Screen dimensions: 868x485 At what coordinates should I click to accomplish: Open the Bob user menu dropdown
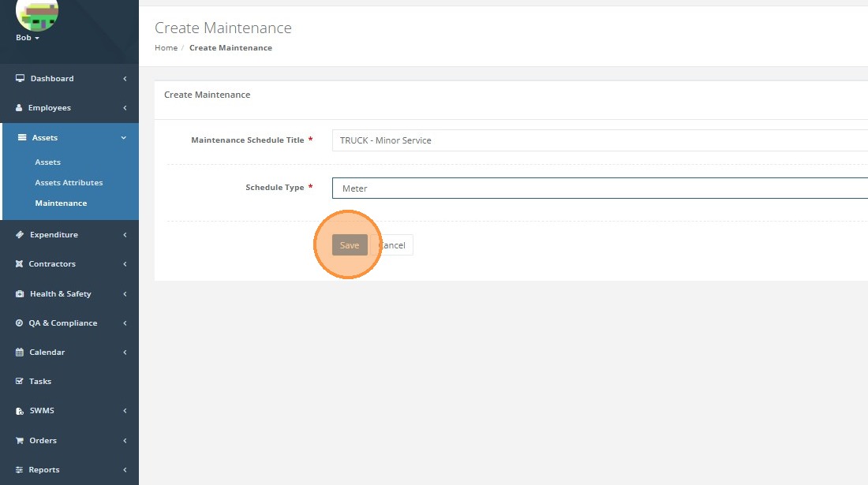point(28,38)
